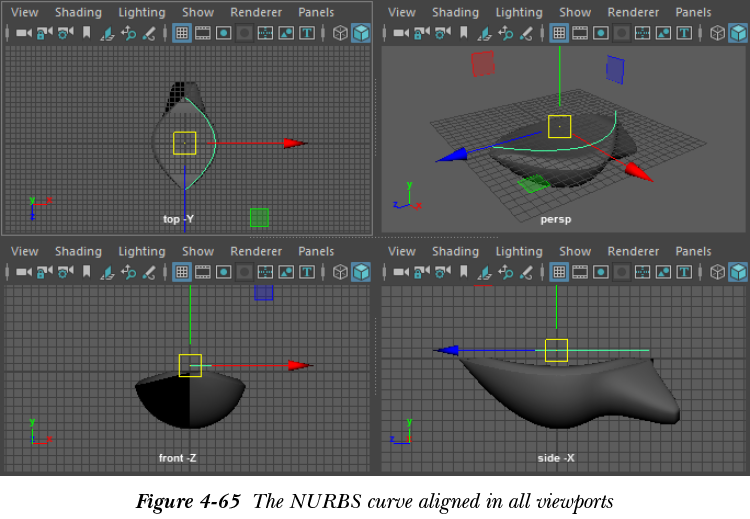Expand Show menu in front viewport
Screen dimensions: 750x519
pyautogui.click(x=198, y=252)
